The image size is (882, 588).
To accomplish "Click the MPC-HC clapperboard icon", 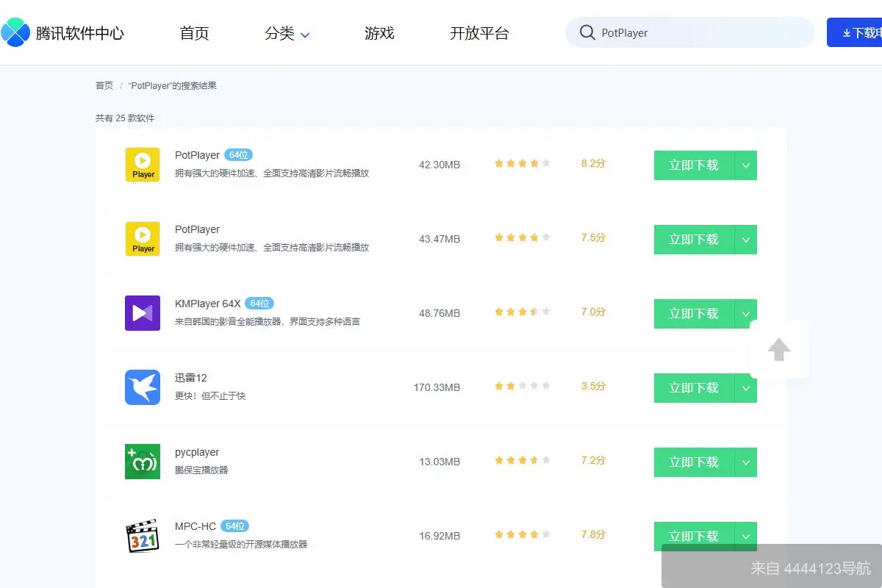I will 142,536.
